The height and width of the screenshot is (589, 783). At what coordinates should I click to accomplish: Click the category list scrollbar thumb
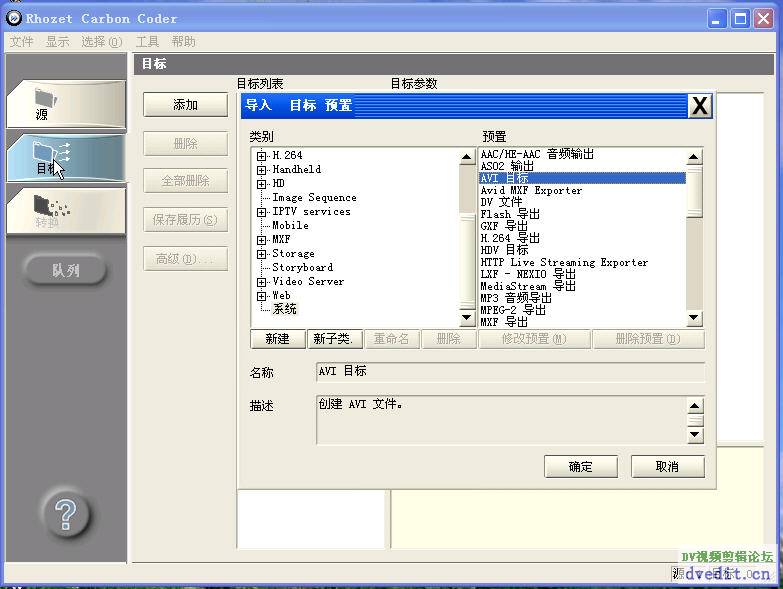466,261
